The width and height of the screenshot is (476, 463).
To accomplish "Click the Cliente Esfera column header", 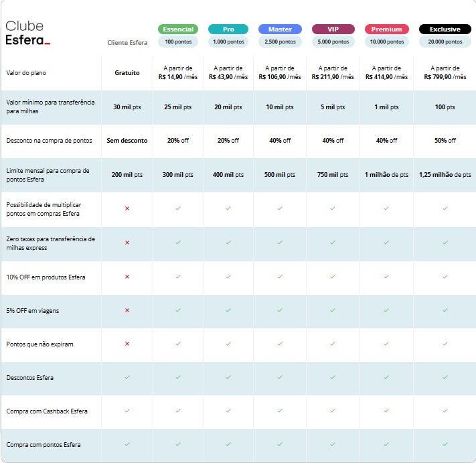I will pos(127,42).
